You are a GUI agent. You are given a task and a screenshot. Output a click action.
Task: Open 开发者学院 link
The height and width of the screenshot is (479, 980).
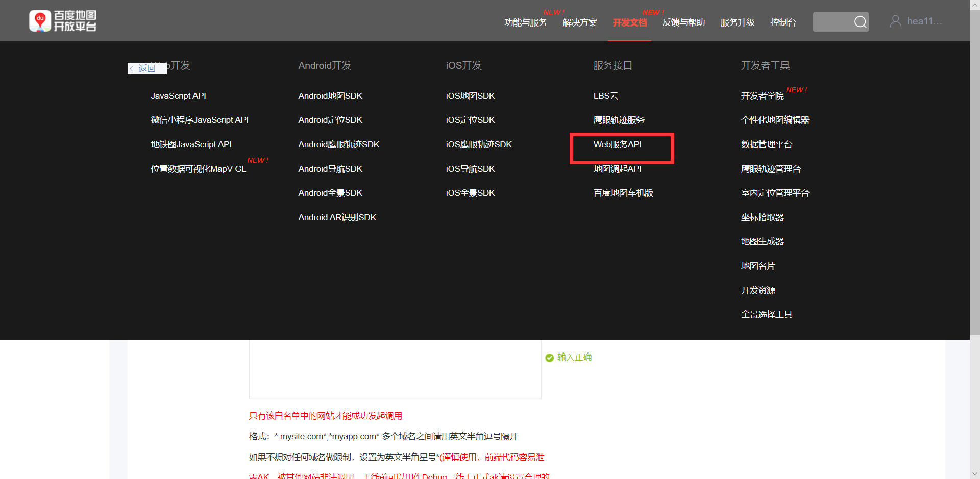tap(762, 96)
